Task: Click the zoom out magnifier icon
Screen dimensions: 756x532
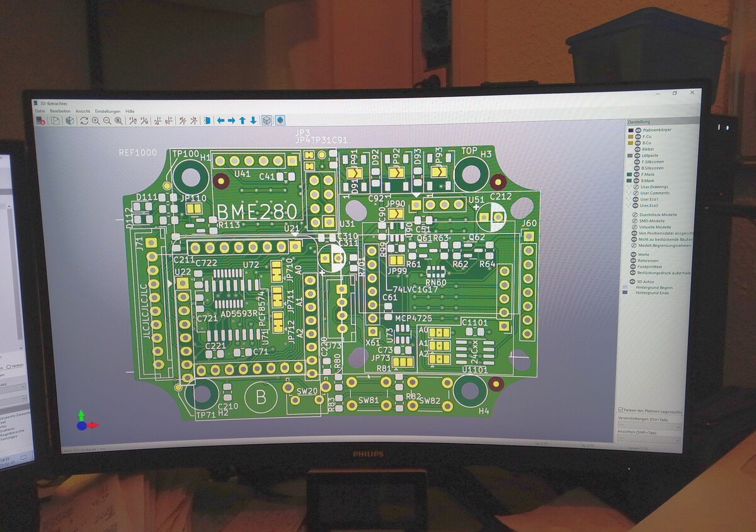Action: [x=107, y=121]
